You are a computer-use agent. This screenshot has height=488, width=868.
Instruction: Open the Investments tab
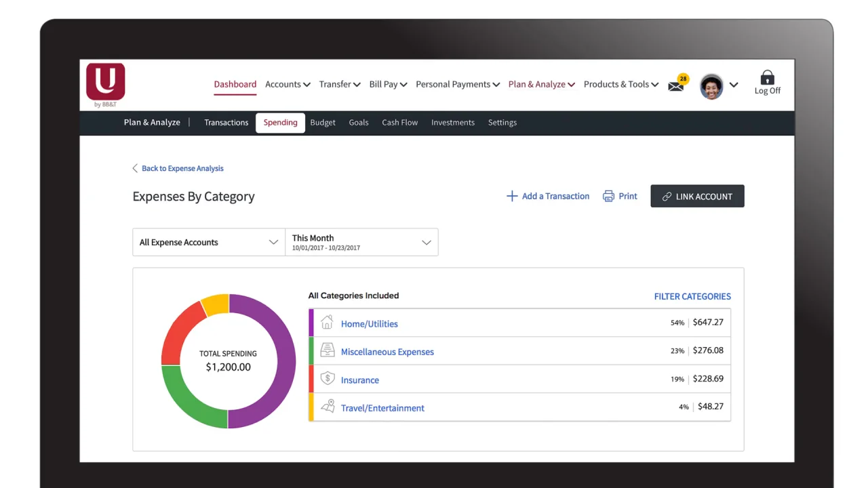pos(453,123)
